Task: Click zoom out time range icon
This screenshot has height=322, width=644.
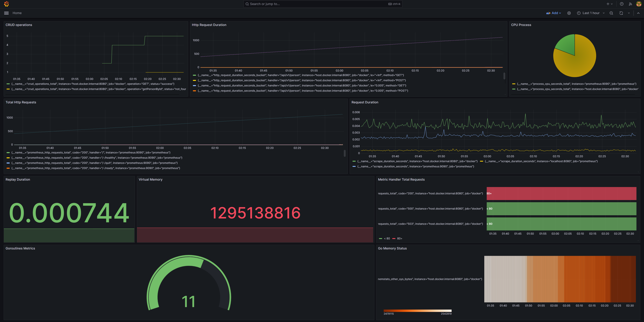Action: 611,13
